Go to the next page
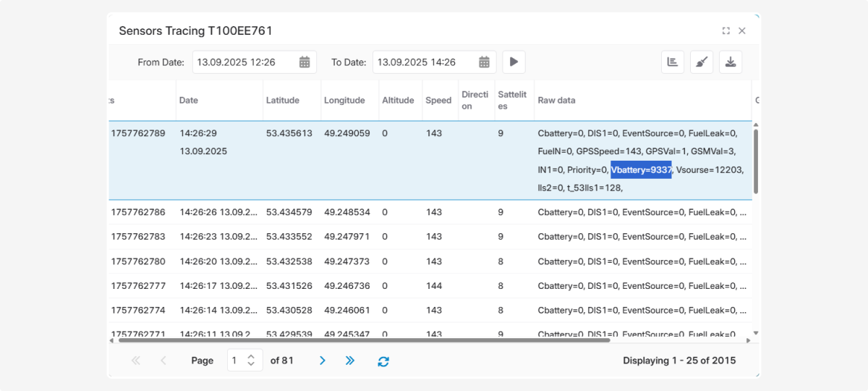This screenshot has height=391, width=868. [323, 361]
